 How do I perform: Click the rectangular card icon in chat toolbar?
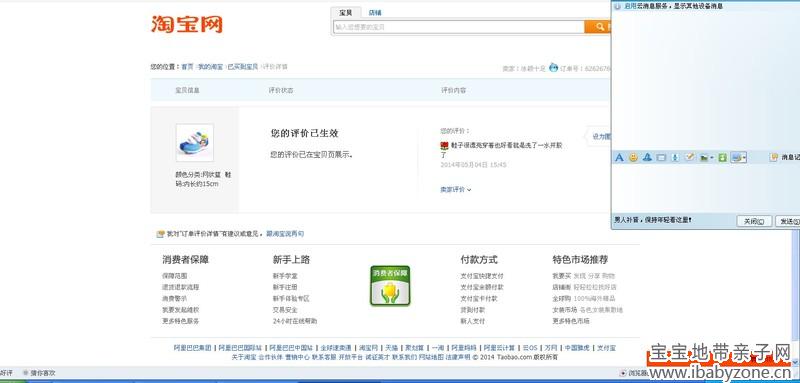tap(661, 158)
